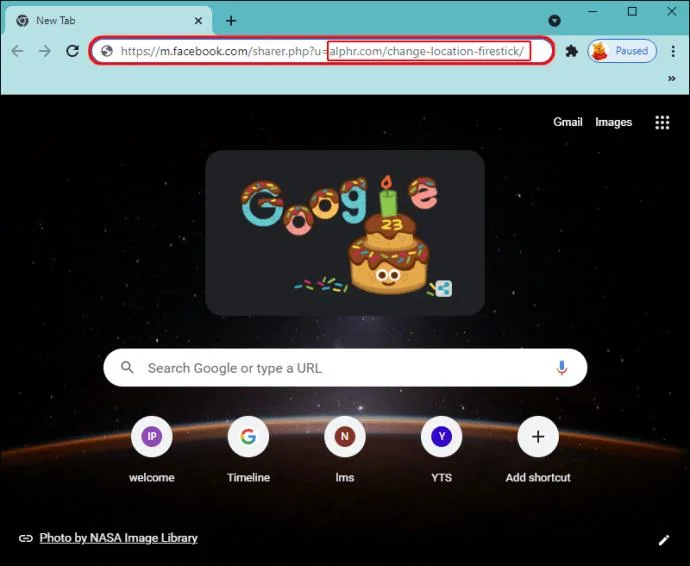Click the browser Back arrow
The image size is (690, 566).
pos(17,51)
